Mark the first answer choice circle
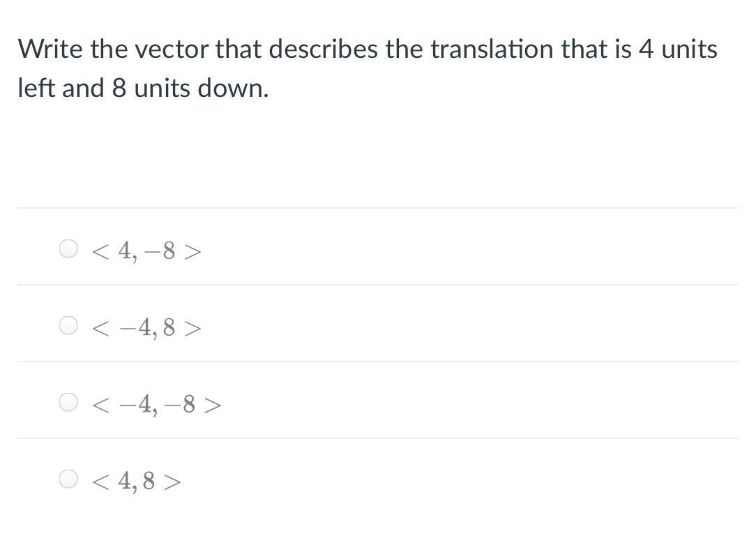This screenshot has height=536, width=756. pos(68,249)
